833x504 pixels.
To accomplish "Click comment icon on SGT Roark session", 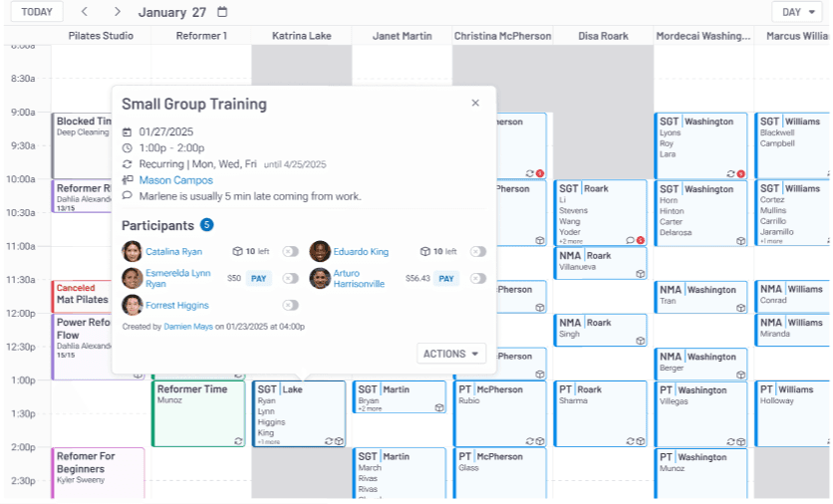I will [x=630, y=240].
